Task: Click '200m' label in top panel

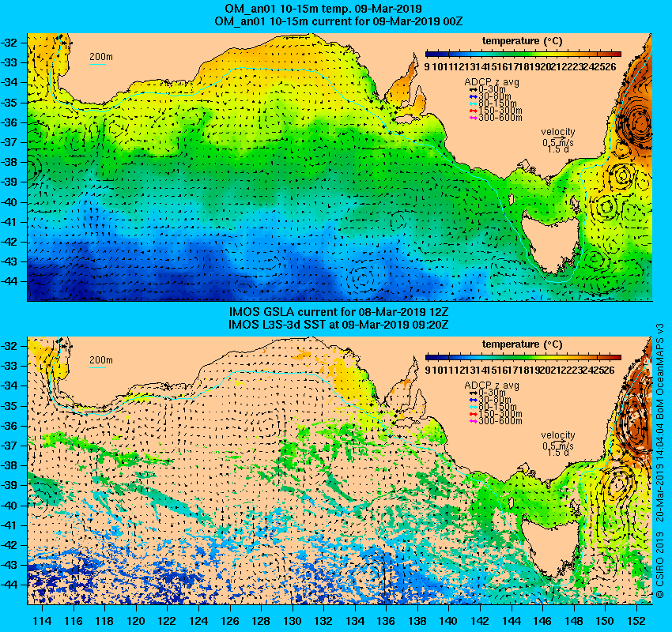Action: 101,57
